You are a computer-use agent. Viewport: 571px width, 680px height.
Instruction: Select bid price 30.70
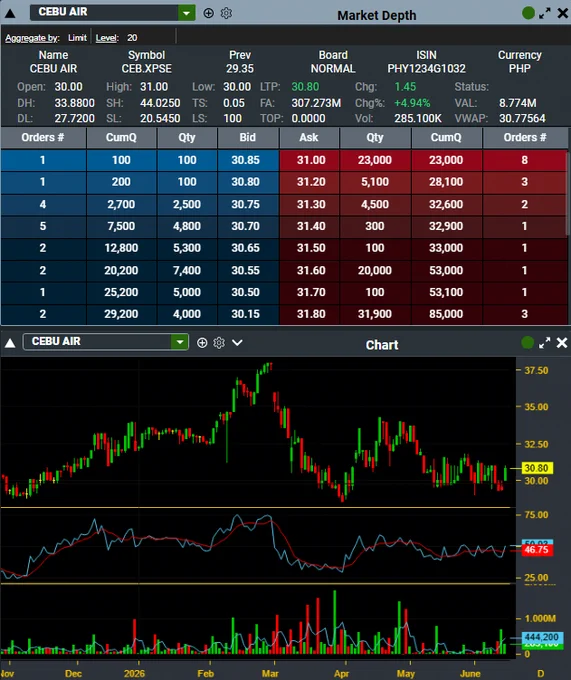pyautogui.click(x=245, y=226)
